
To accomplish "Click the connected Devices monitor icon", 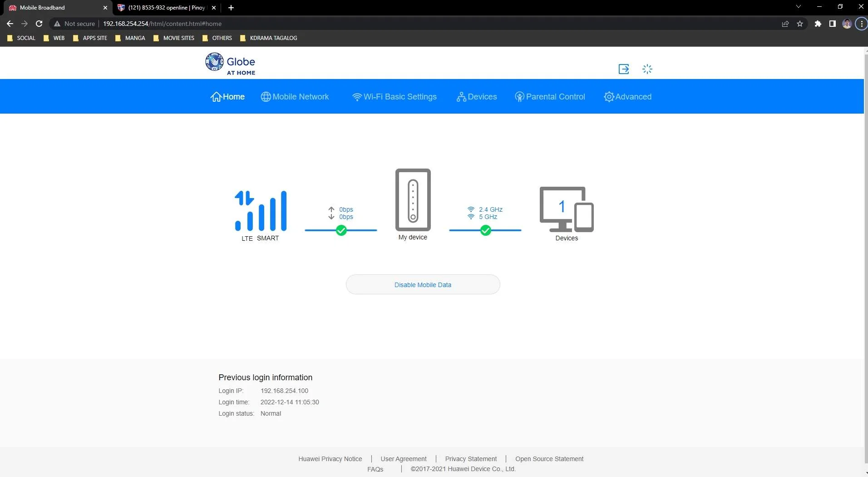I will point(567,209).
